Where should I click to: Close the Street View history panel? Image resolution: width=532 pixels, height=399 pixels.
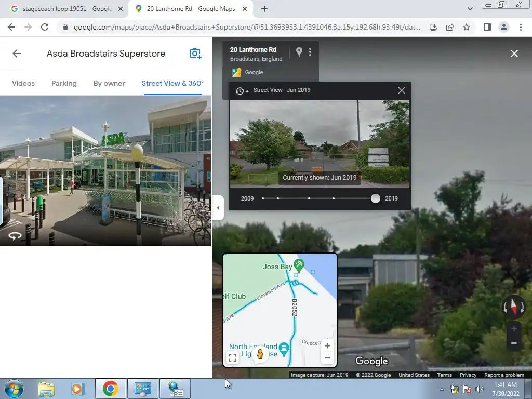402,90
